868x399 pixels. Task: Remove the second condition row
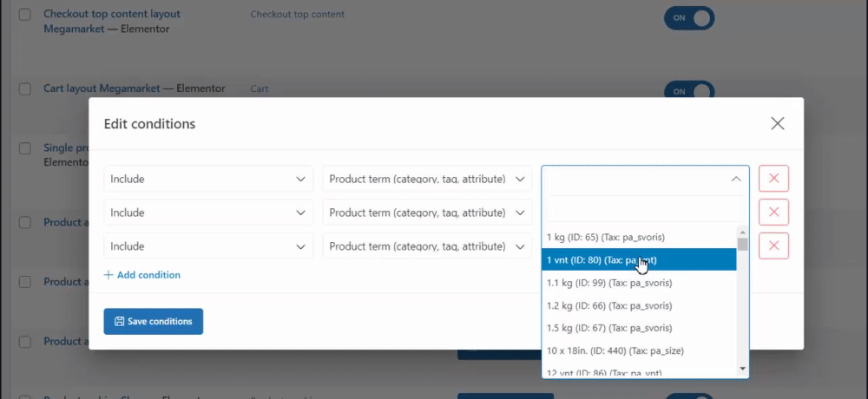click(x=773, y=213)
